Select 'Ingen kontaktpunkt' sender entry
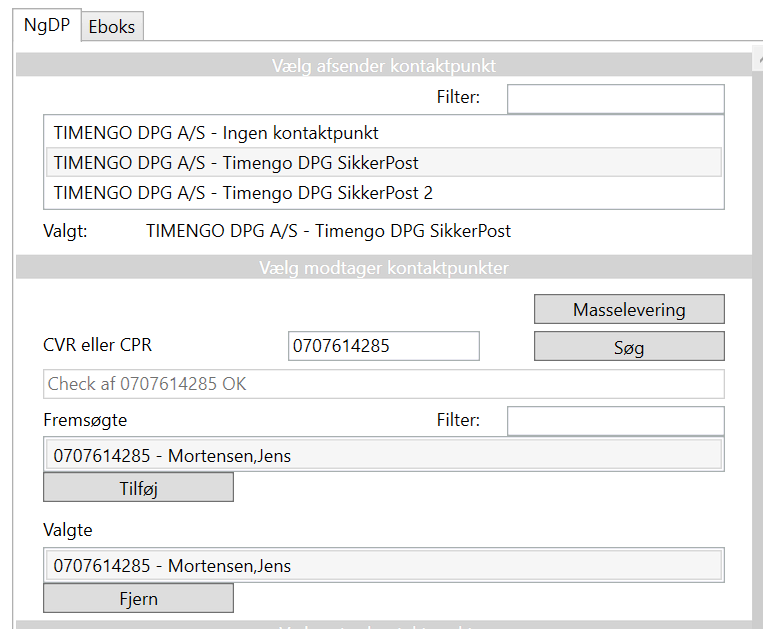Image resolution: width=763 pixels, height=629 pixels. click(216, 132)
